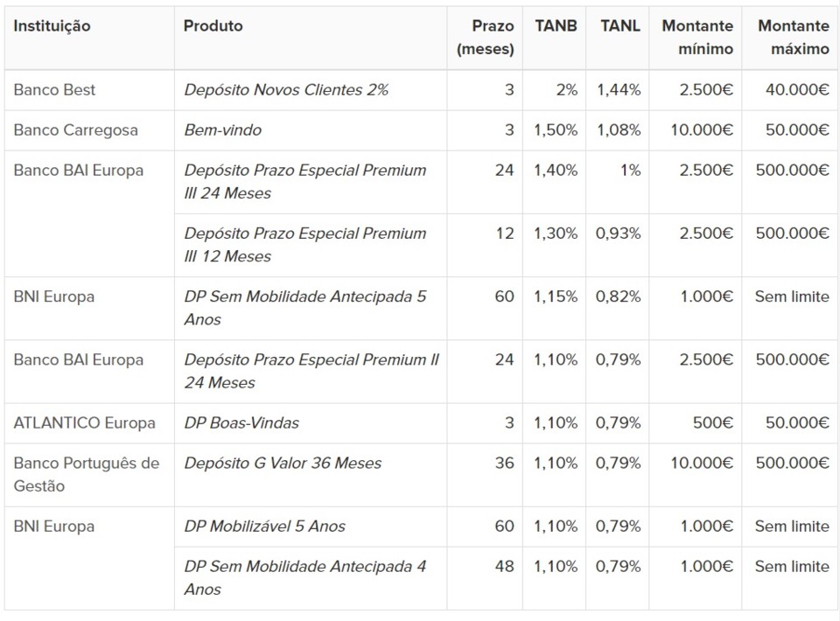Open DP Sem Mobilidade Antecipada 5 Anos
This screenshot has width=840, height=621.
(x=304, y=308)
